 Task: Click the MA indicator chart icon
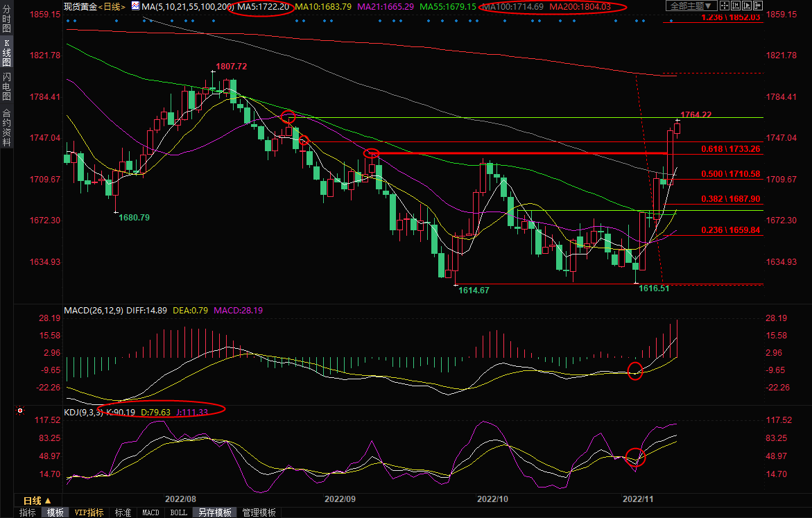pyautogui.click(x=135, y=6)
